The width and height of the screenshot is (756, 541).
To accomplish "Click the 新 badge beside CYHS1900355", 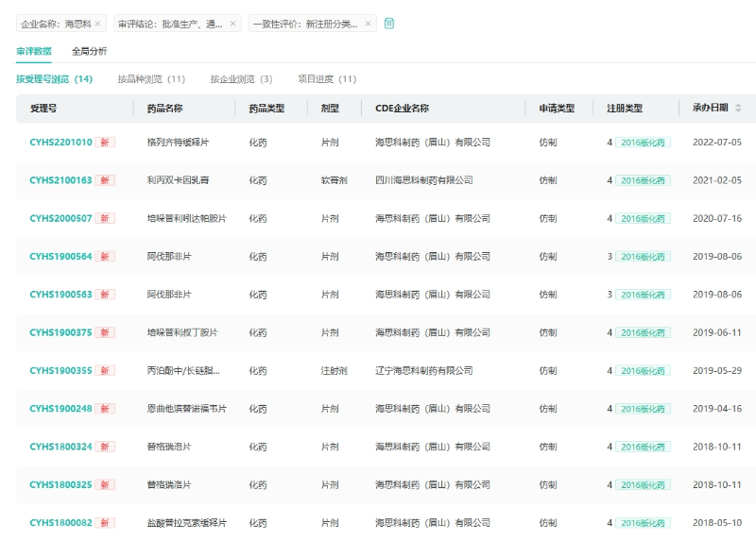I will (x=105, y=371).
